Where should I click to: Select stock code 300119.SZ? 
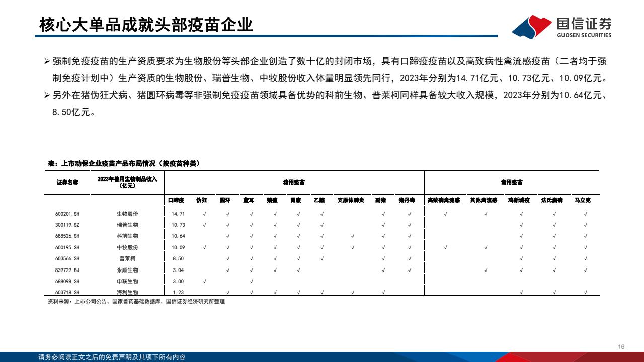(67, 225)
